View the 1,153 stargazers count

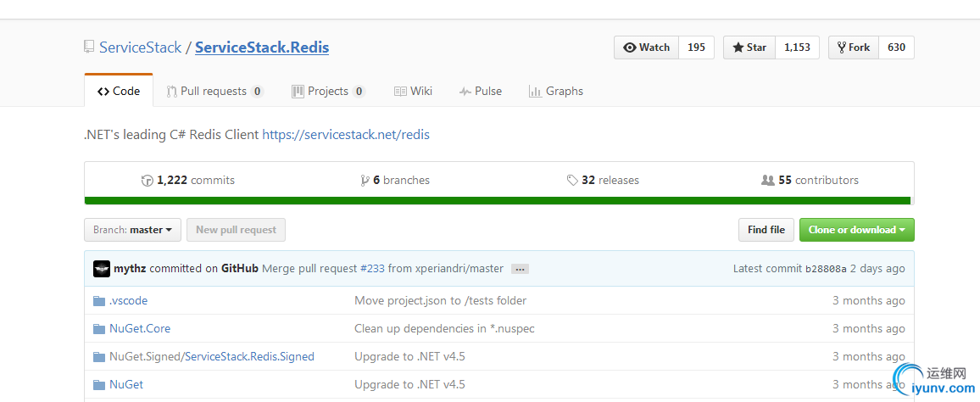coord(797,47)
